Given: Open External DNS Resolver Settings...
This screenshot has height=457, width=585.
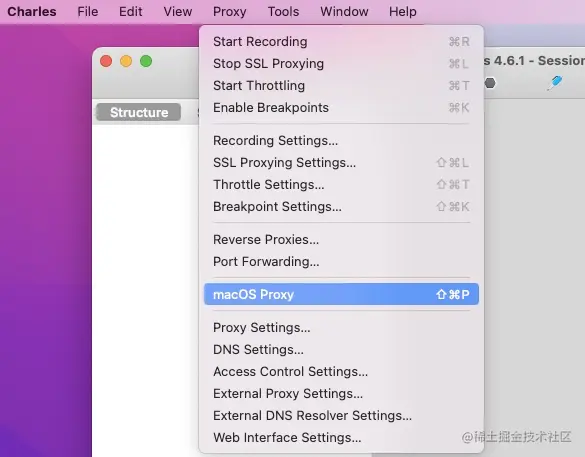Looking at the screenshot, I should pyautogui.click(x=341, y=416).
